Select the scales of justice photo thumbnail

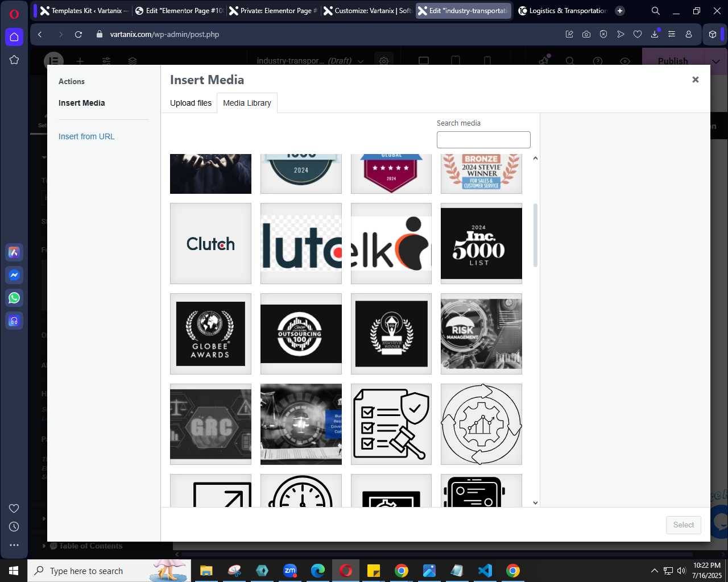pos(301,424)
